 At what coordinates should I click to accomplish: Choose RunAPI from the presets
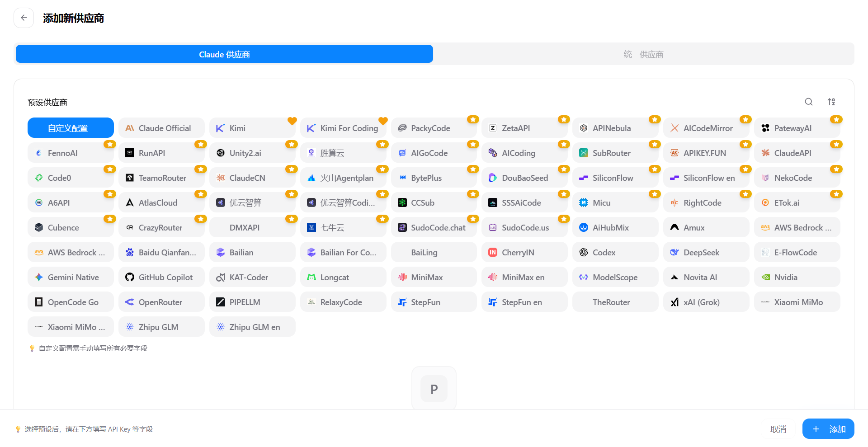(x=161, y=153)
